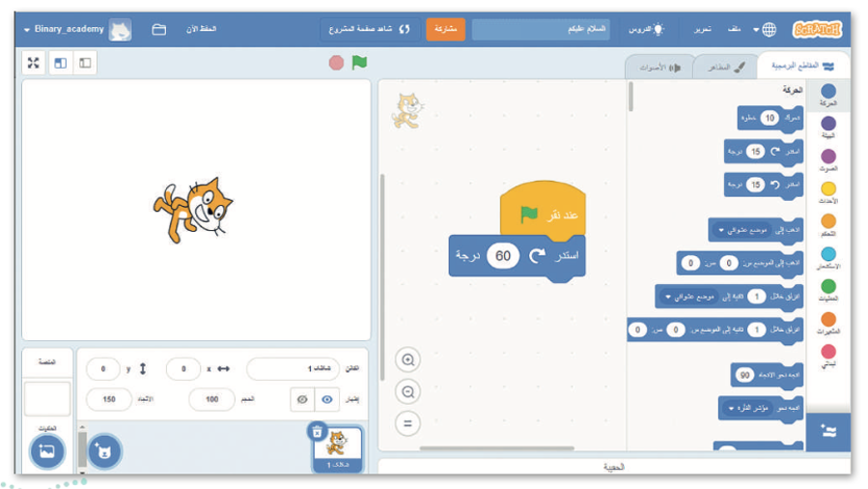Viewport: 868px width, 489px height.
Task: Zoom out the code workspace
Action: (x=408, y=392)
